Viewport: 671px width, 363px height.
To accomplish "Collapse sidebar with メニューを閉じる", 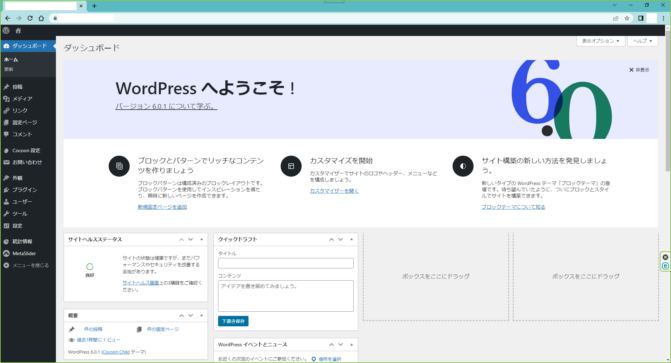I will point(28,265).
